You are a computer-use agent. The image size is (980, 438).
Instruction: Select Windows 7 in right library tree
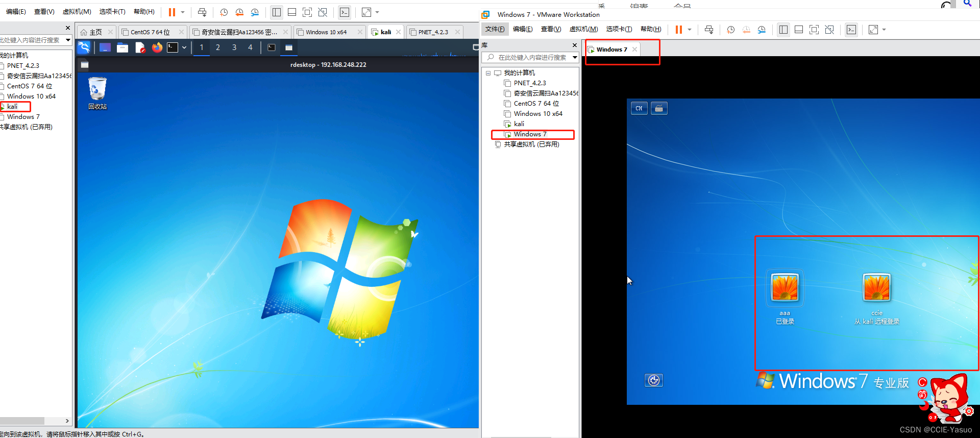pos(530,134)
